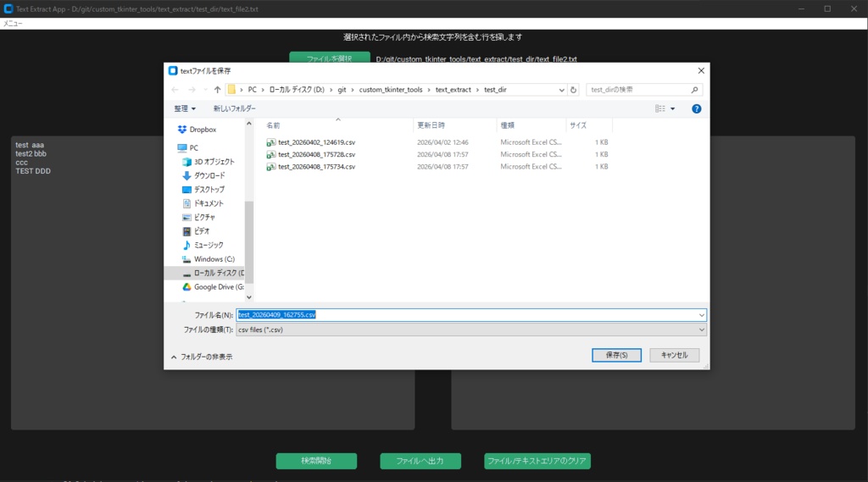Collapse folders with フォルダーの非表示

202,357
